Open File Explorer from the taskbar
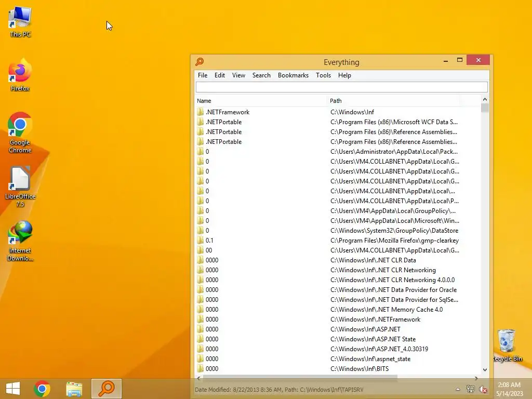The image size is (532, 399). coord(74,389)
